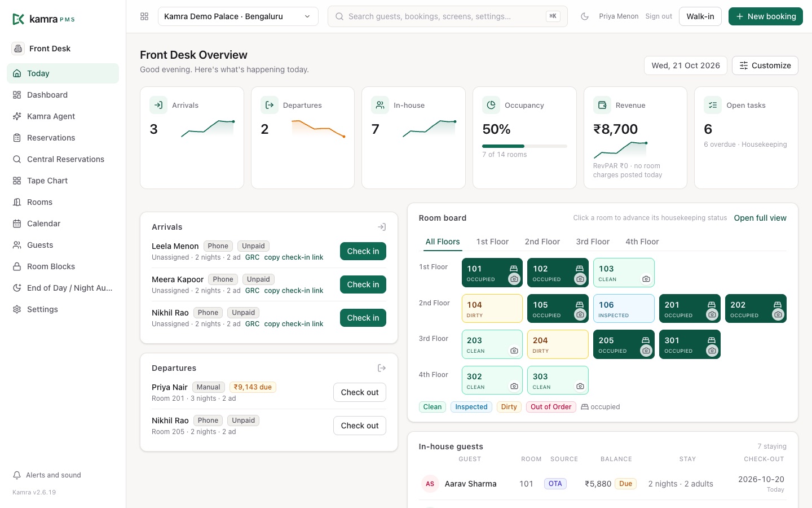Copy check-in link for Meera Kapoor
The image size is (812, 508).
pos(294,291)
